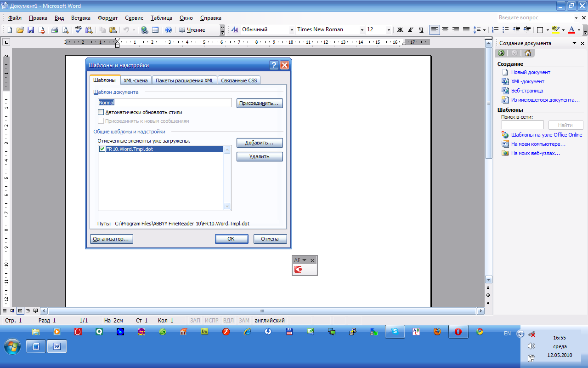Check Автоматически обновлять стили checkbox
588x368 pixels.
click(x=101, y=112)
